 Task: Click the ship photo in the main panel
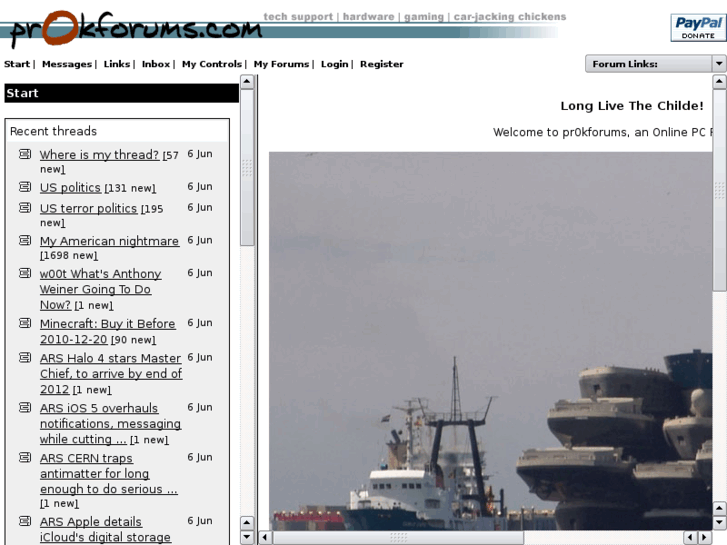(491, 341)
